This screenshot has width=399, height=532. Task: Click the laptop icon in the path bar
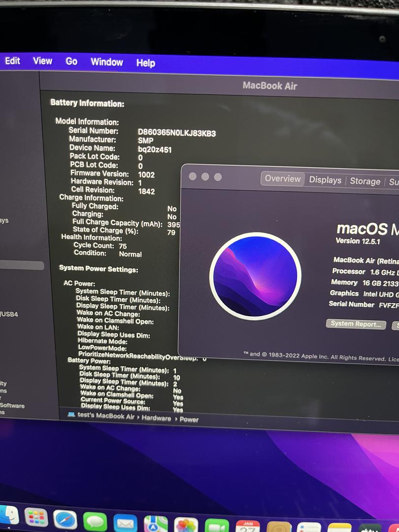point(71,414)
